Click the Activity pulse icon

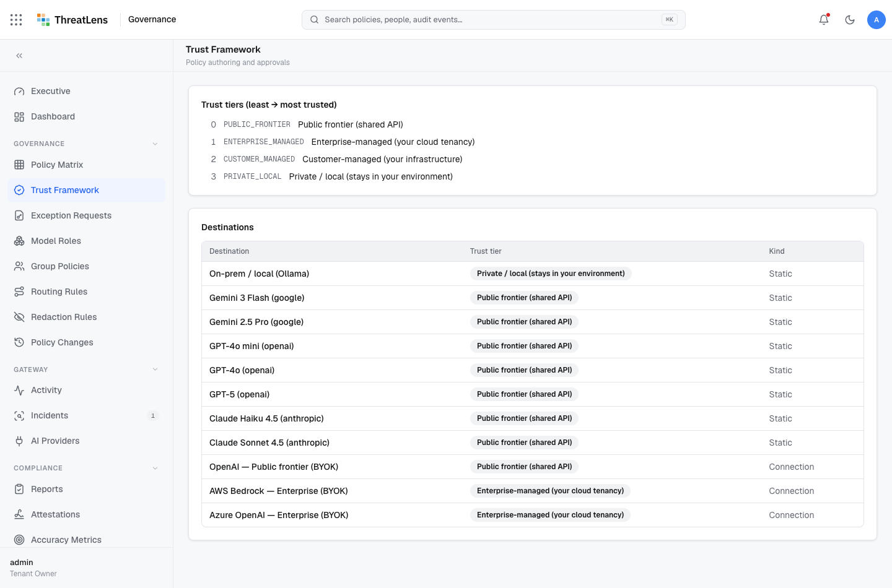(x=19, y=391)
